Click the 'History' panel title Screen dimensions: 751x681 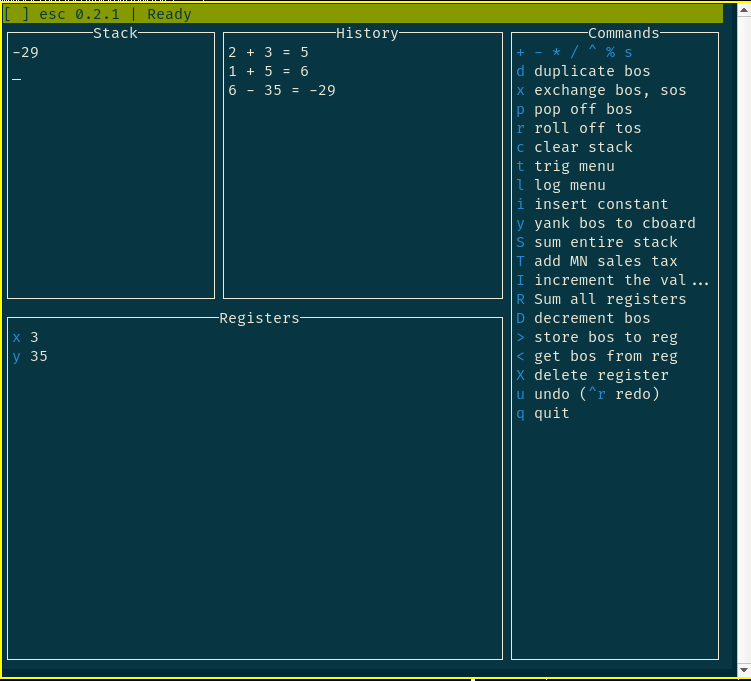[x=367, y=33]
